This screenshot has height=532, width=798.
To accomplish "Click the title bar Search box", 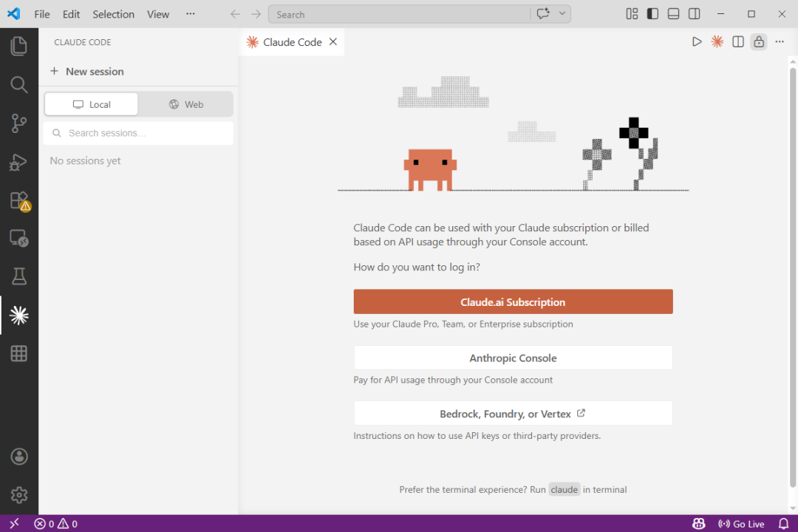I will pyautogui.click(x=398, y=14).
